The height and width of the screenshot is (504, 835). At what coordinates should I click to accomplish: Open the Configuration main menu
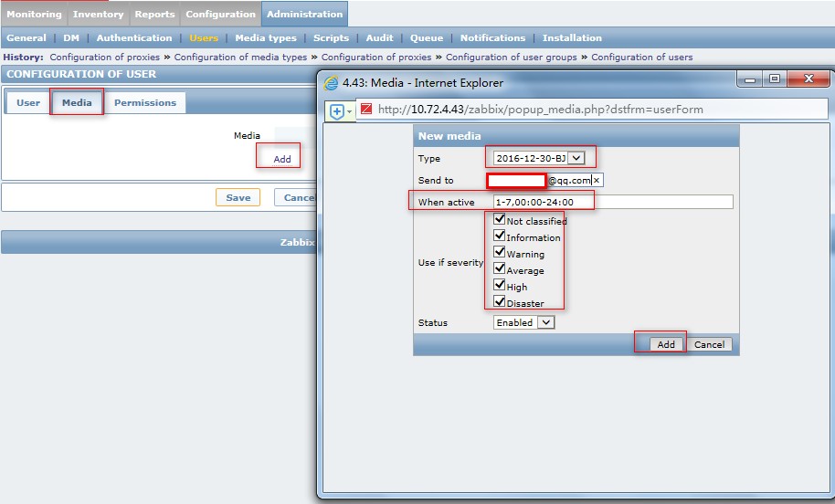(x=220, y=15)
